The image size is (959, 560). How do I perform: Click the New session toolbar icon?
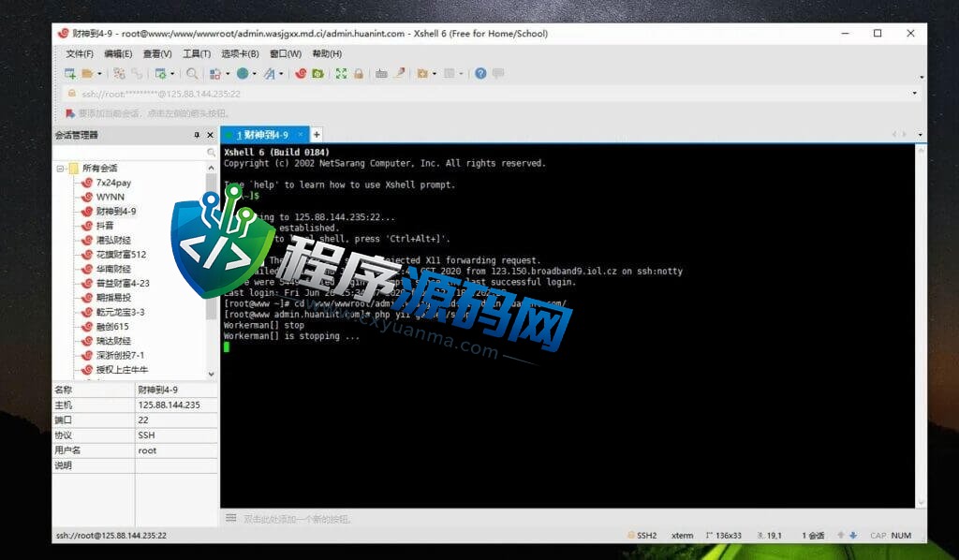(x=69, y=73)
